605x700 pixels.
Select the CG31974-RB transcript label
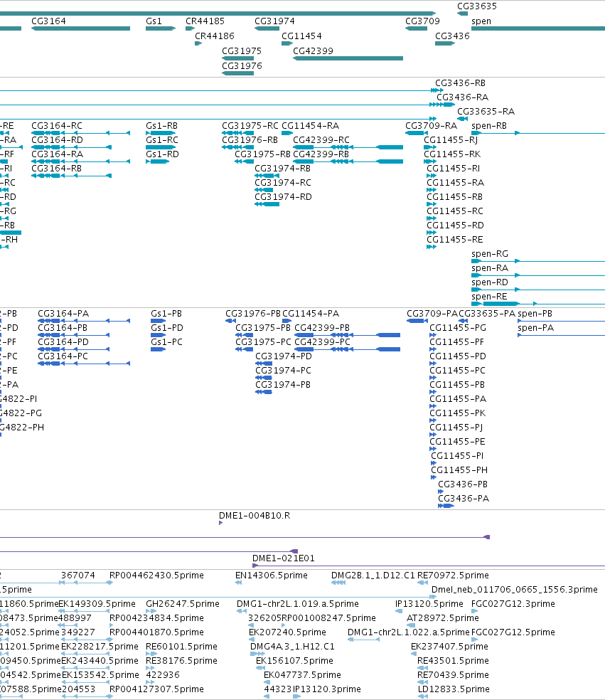[x=283, y=169]
